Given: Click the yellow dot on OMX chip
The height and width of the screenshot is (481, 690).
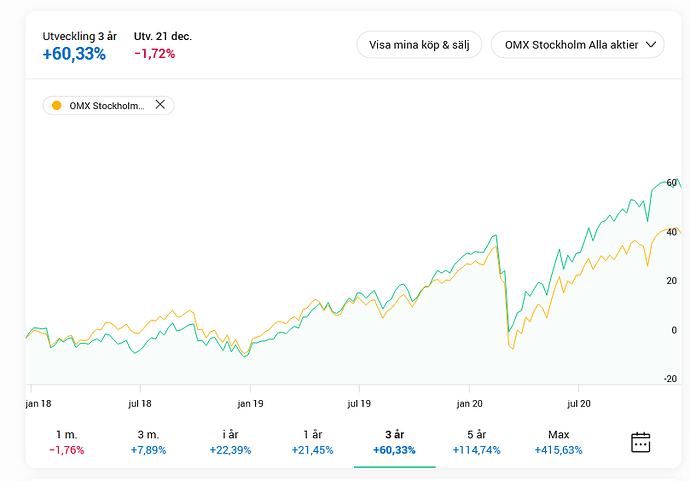Looking at the screenshot, I should pos(56,106).
